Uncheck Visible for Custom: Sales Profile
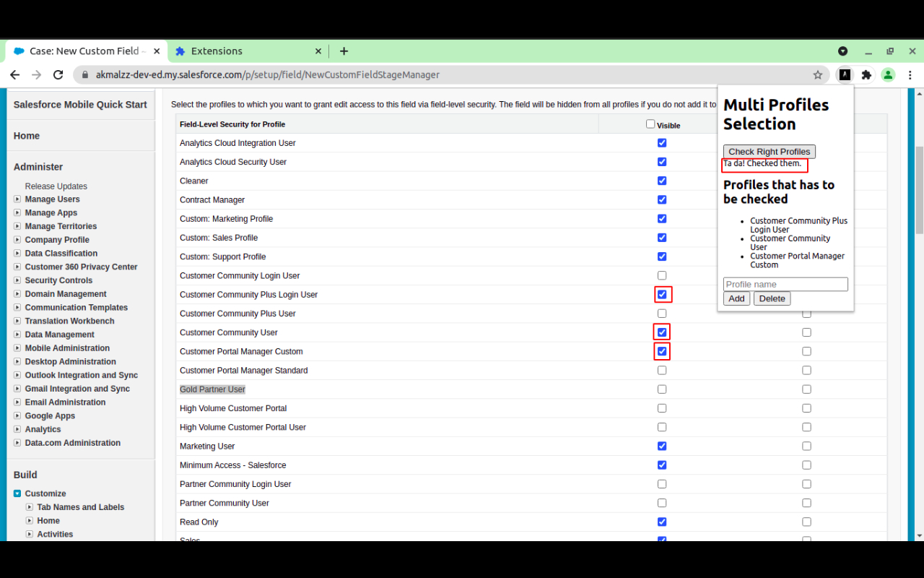 (x=662, y=238)
